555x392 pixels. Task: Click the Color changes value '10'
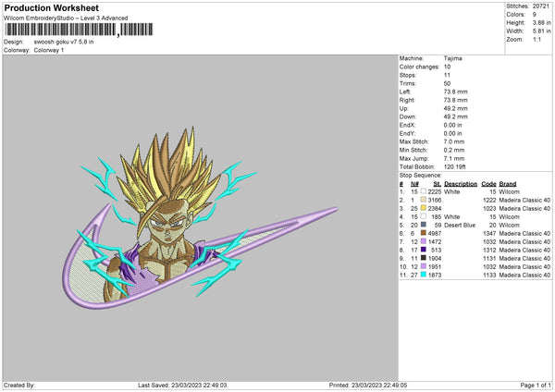pos(447,67)
